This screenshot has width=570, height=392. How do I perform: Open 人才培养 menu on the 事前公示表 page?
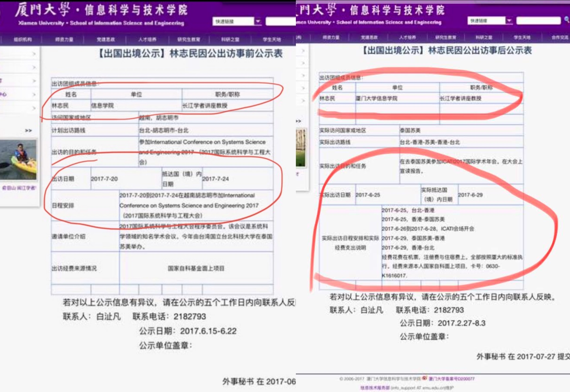coord(147,39)
